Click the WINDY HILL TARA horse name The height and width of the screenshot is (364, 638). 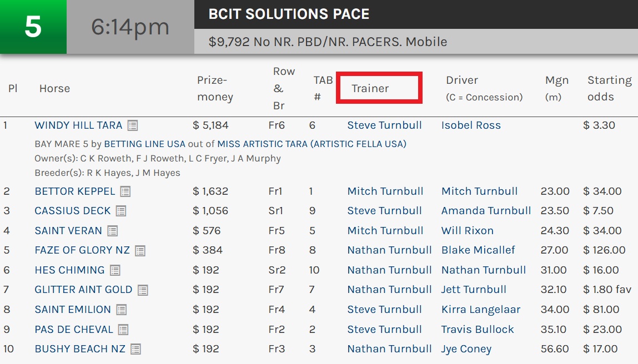pyautogui.click(x=78, y=125)
